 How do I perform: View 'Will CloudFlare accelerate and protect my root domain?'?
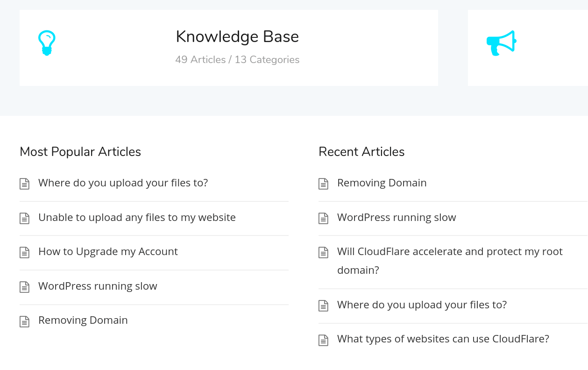(x=450, y=261)
